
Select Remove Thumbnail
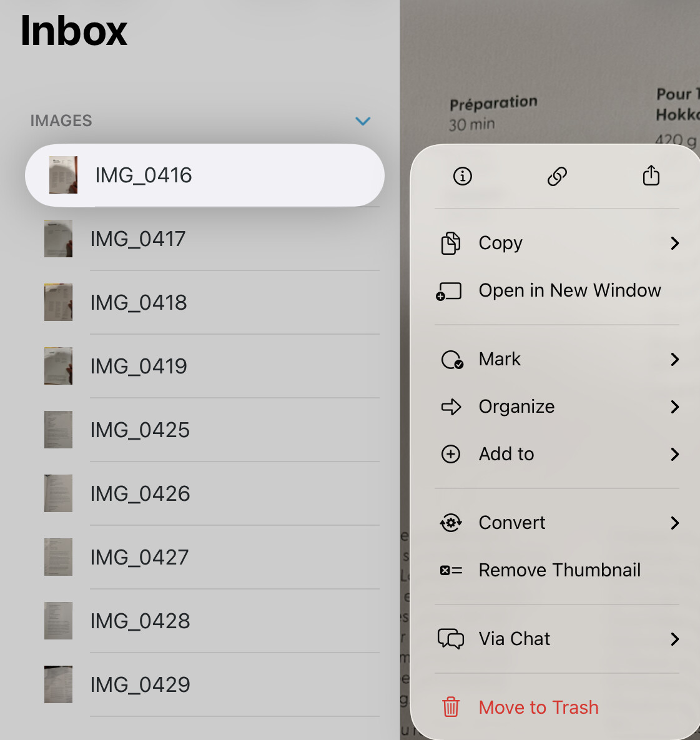tap(557, 570)
